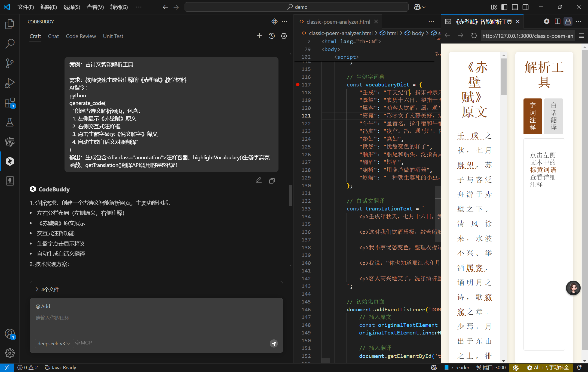The height and width of the screenshot is (372, 588).
Task: Select the 白话翻译 button in preview
Action: point(553,116)
